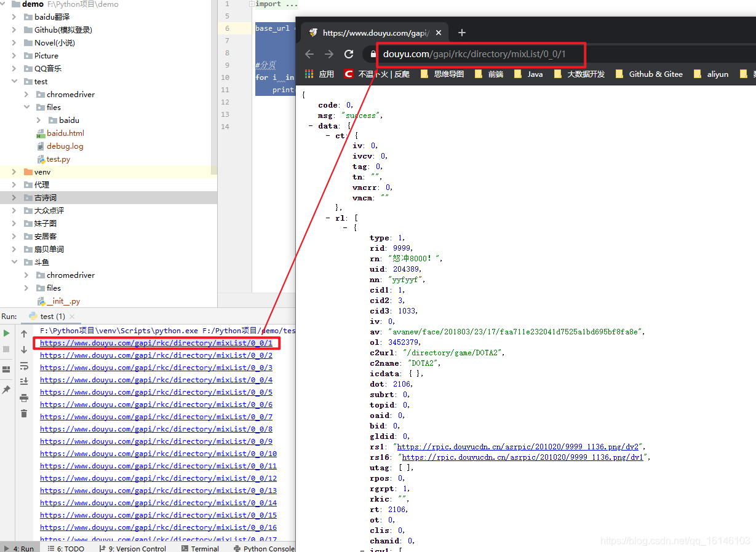This screenshot has width=756, height=552.
Task: Collapse the ct node in JSON
Action: (x=328, y=136)
